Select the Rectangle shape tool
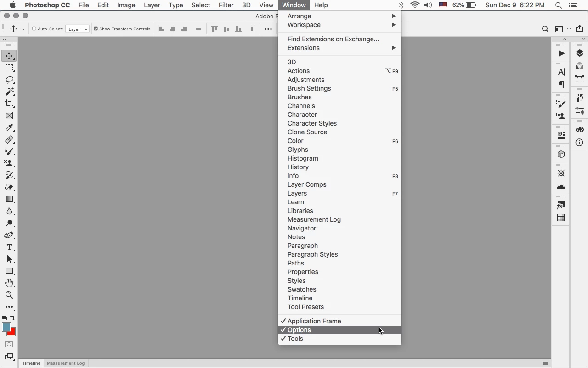 pyautogui.click(x=9, y=271)
